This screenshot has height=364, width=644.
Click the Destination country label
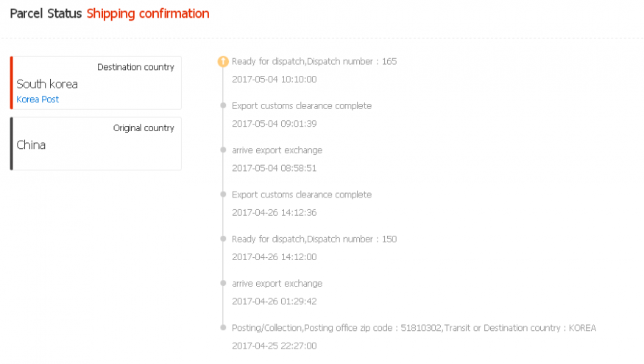click(135, 67)
